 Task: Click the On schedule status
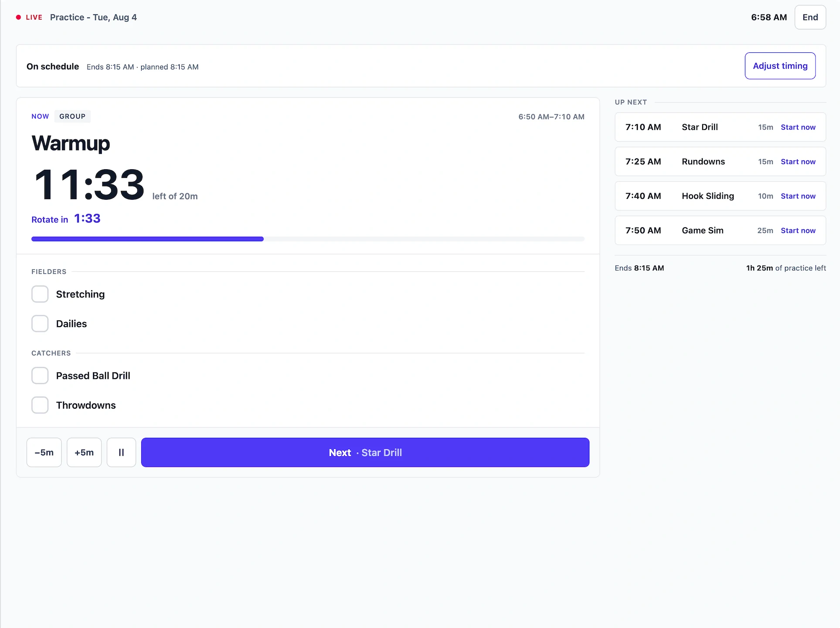[53, 66]
